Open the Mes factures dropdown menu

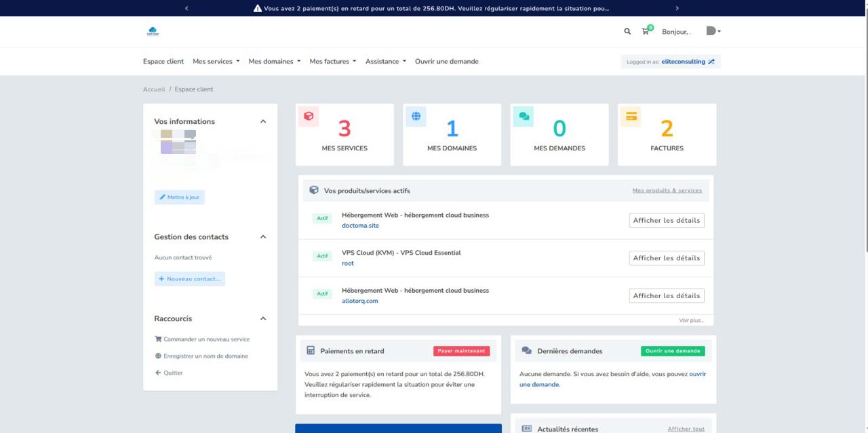[x=332, y=62]
